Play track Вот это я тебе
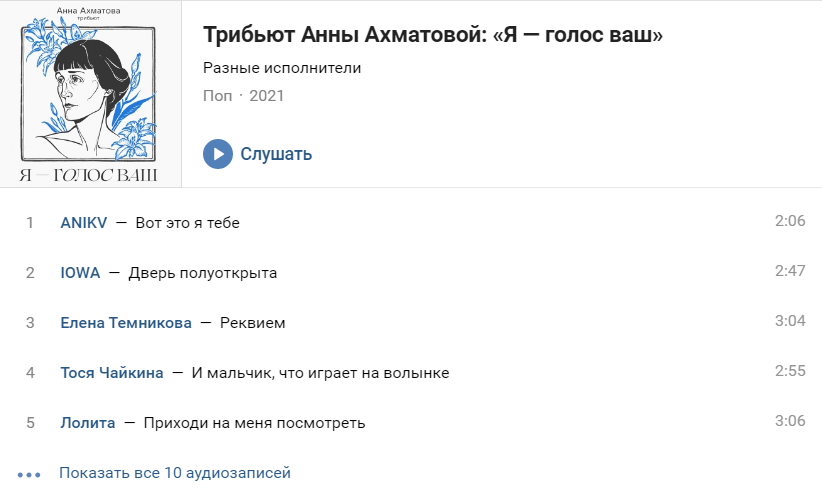 click(x=188, y=223)
